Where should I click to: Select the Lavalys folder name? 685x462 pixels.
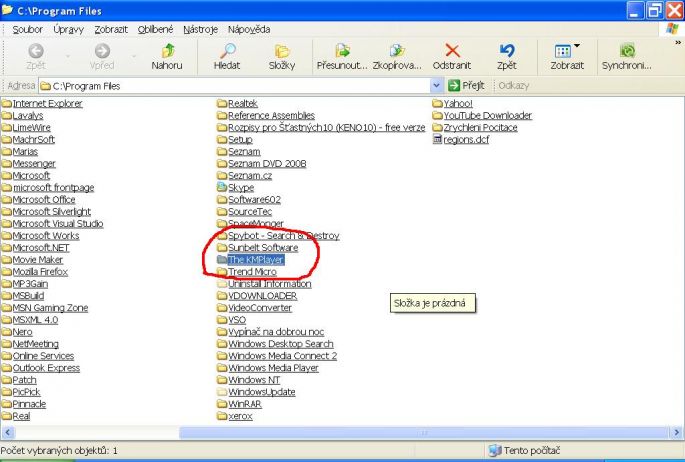pyautogui.click(x=28, y=115)
